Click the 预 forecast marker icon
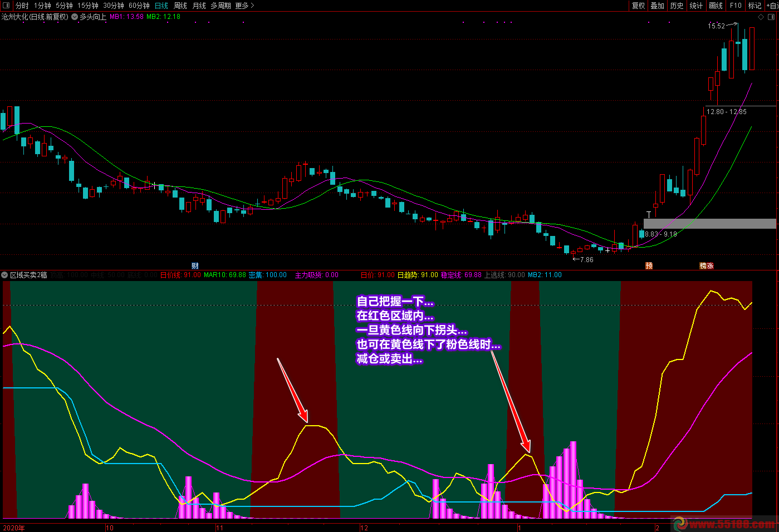779x532 pixels. [x=649, y=266]
